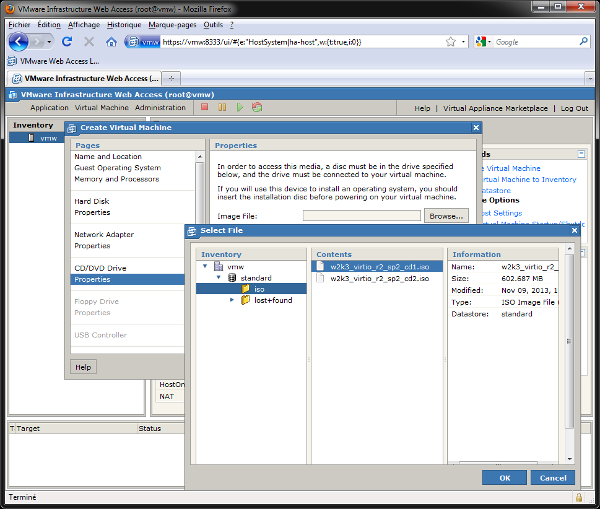Open the Historique menu
The height and width of the screenshot is (509, 600).
click(x=124, y=25)
